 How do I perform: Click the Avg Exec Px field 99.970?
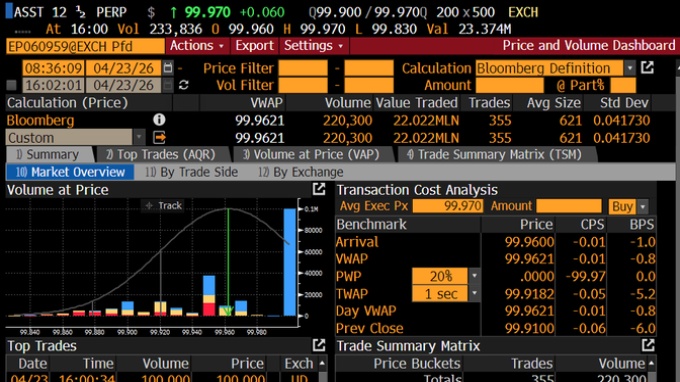448,206
